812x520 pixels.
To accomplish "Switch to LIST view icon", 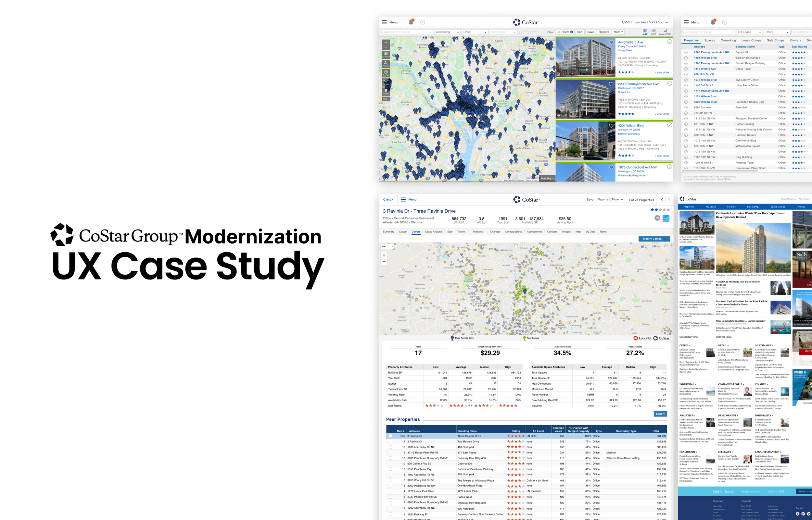I will [x=653, y=32].
